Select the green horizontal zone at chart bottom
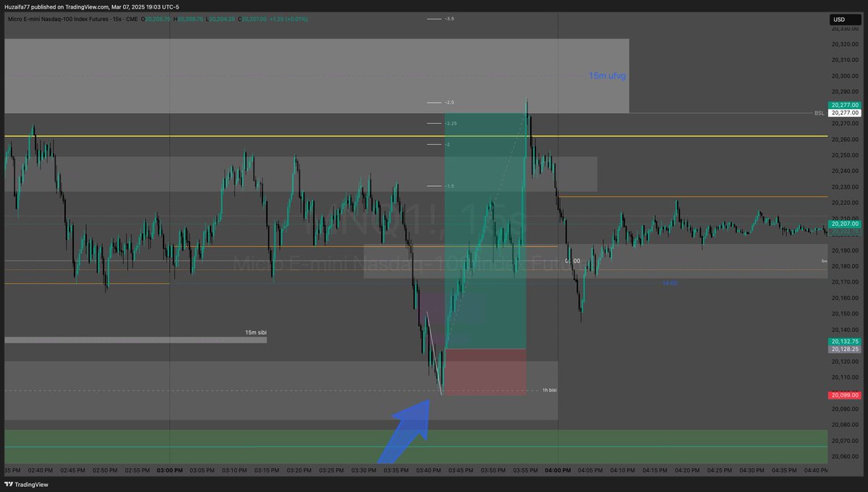868x492 pixels. click(x=416, y=447)
